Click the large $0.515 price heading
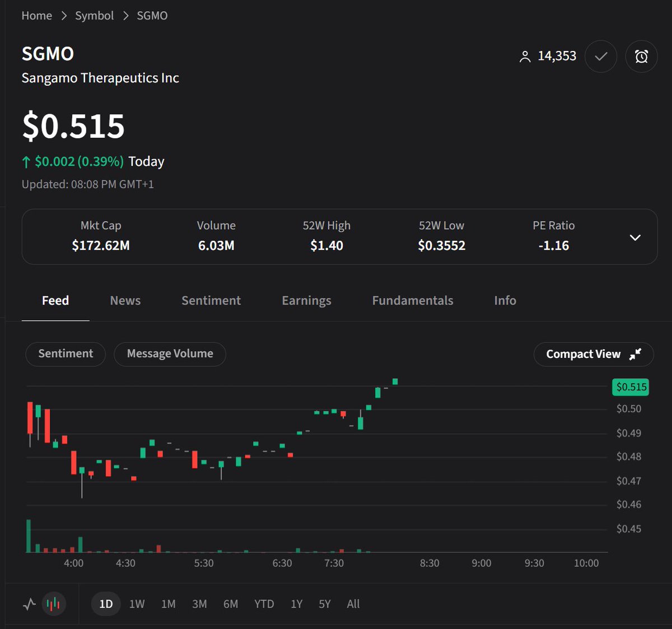The width and height of the screenshot is (672, 629). 73,126
